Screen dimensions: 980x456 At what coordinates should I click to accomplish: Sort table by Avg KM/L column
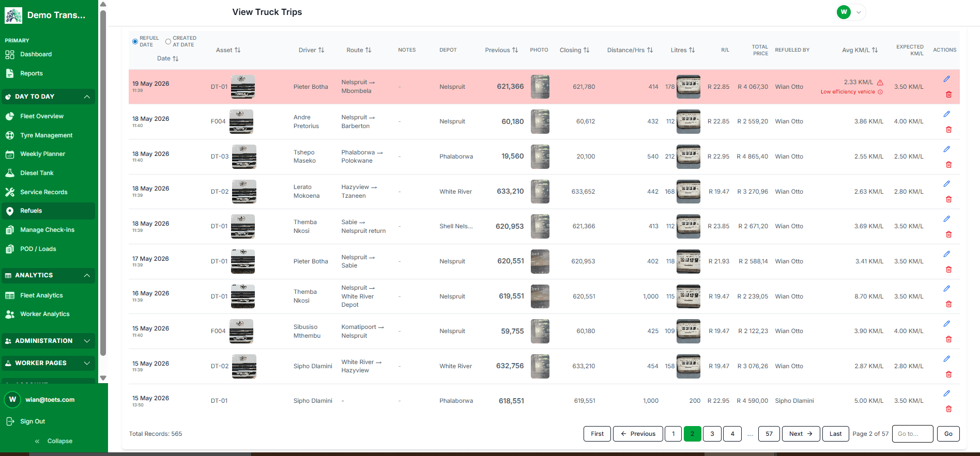pos(860,50)
